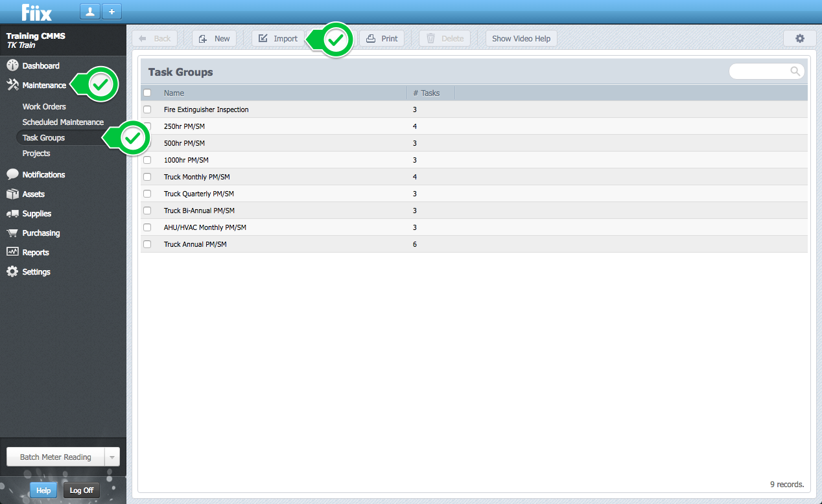Click the Log Off button
Viewport: 822px width, 504px height.
coord(82,490)
